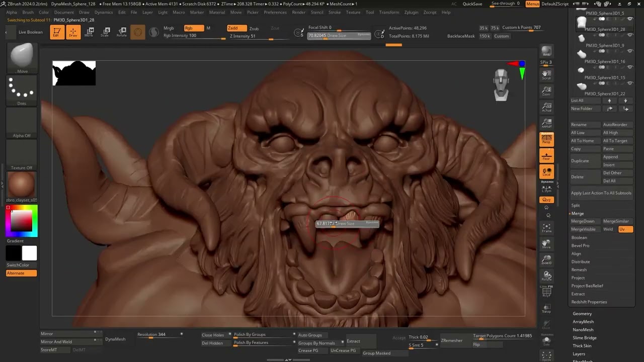The image size is (644, 362).
Task: Toggle visibility of PM3D_Sphere3D1_28 subtool
Action: [629, 19]
